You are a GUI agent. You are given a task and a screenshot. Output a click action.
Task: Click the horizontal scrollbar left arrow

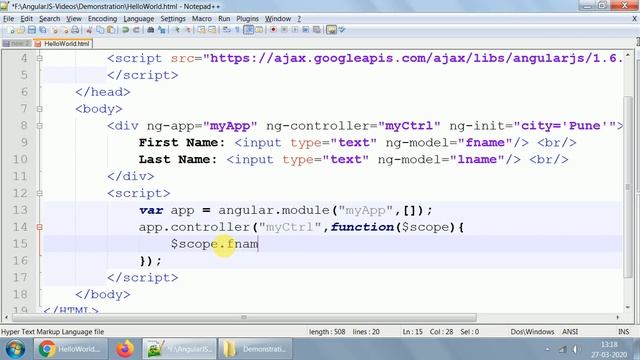tap(6, 317)
